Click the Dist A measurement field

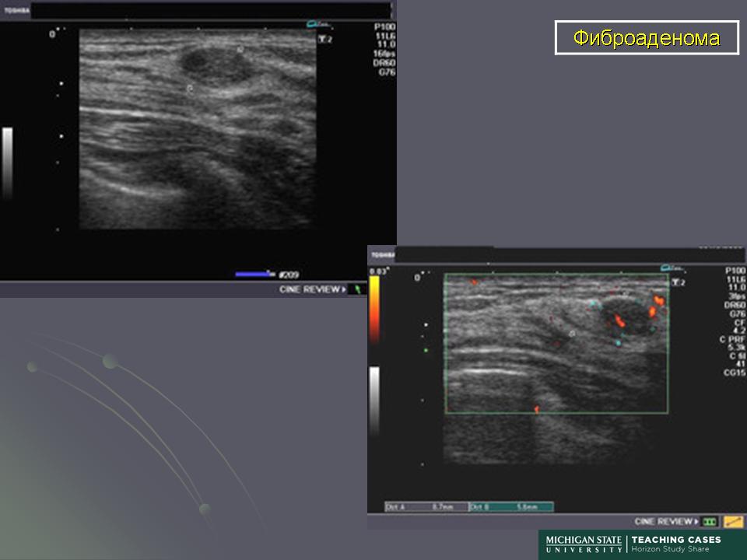(427, 506)
